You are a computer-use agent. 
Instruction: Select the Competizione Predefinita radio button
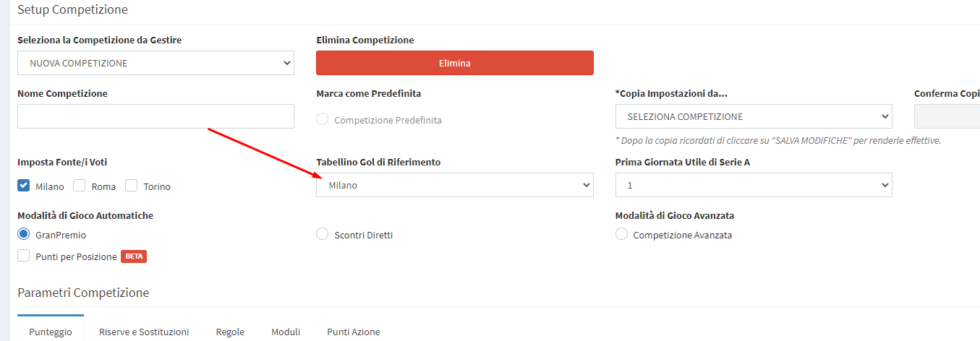coord(323,120)
